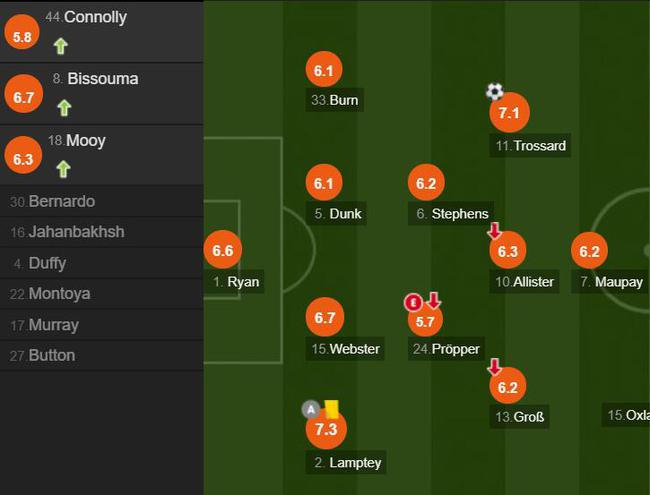
Task: Click Mooy's green substituted-on arrow
Action: (x=64, y=169)
